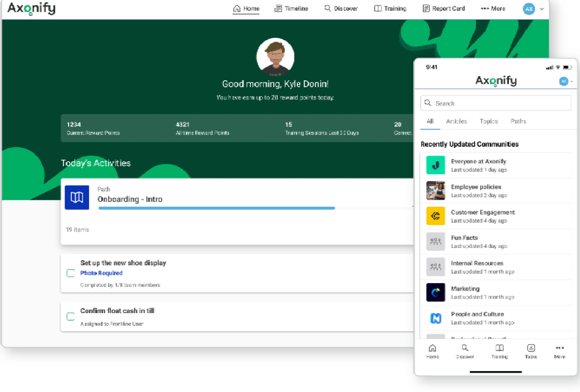The height and width of the screenshot is (392, 580).
Task: Open the People and Culture community
Action: (496, 318)
